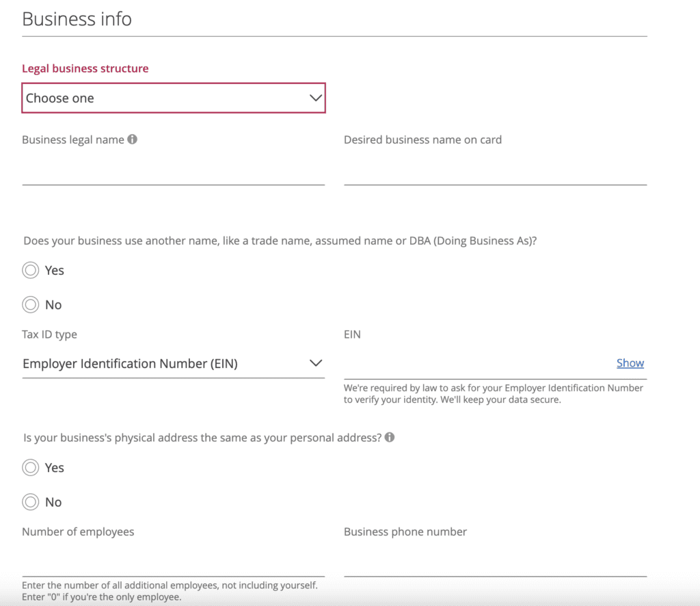Image resolution: width=700 pixels, height=606 pixels.
Task: Open the 'Choose one' legal structure dropdown
Action: (174, 98)
